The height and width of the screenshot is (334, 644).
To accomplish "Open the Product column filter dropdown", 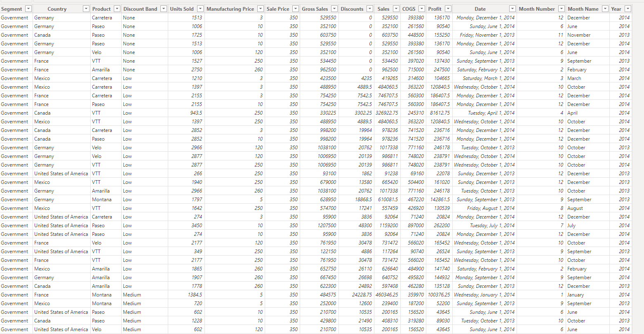I will (x=117, y=9).
